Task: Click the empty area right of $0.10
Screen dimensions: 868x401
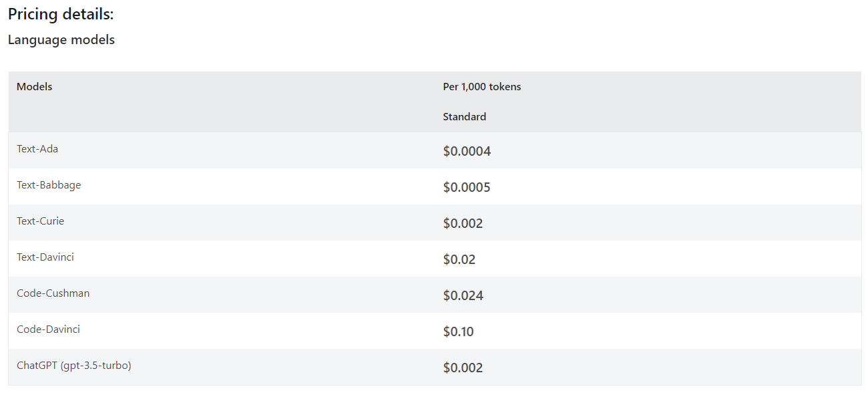Action: [668, 331]
